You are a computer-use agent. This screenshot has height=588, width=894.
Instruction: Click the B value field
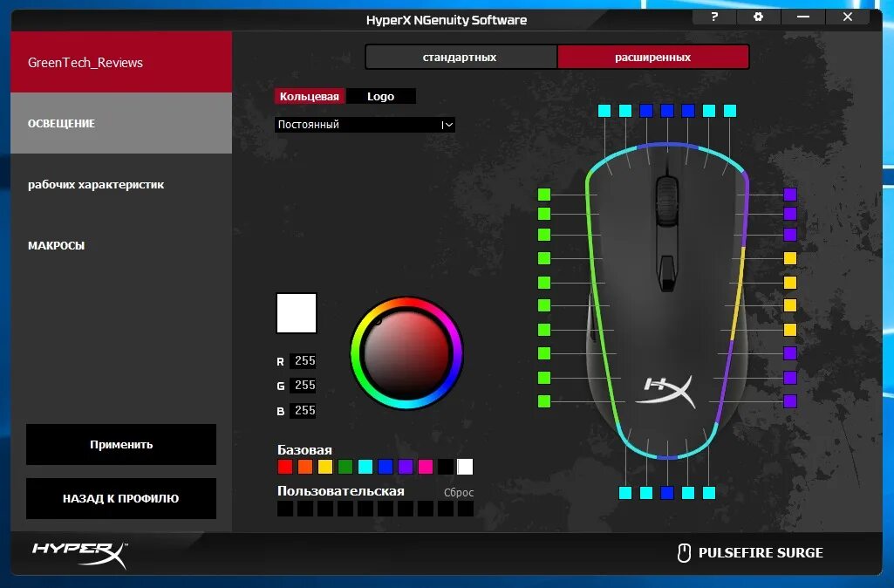tap(304, 410)
